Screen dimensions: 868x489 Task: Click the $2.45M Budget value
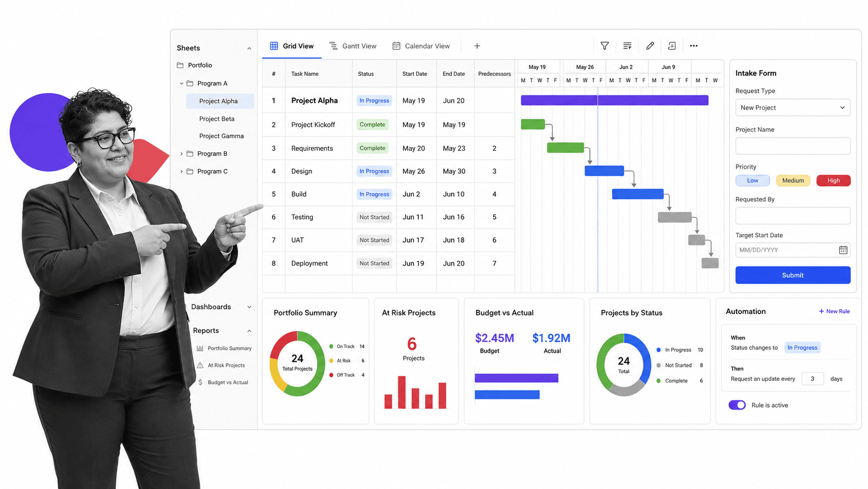tap(494, 338)
